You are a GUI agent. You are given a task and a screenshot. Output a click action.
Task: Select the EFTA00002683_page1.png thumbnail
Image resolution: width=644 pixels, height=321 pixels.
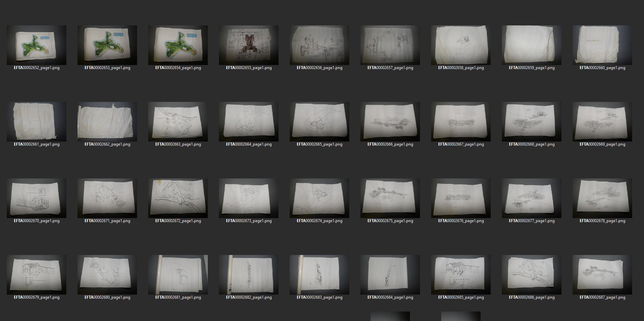pyautogui.click(x=319, y=275)
